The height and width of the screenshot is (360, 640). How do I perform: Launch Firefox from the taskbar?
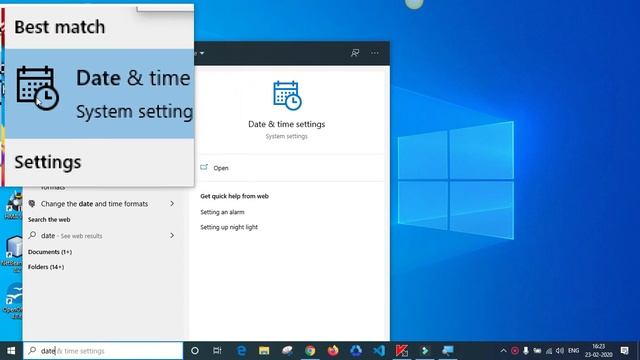click(x=333, y=351)
